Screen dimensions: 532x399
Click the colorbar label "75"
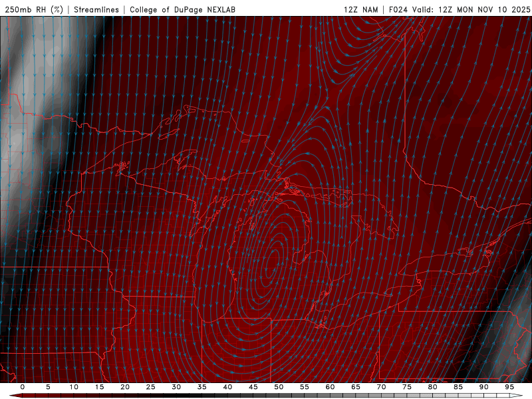coord(407,387)
